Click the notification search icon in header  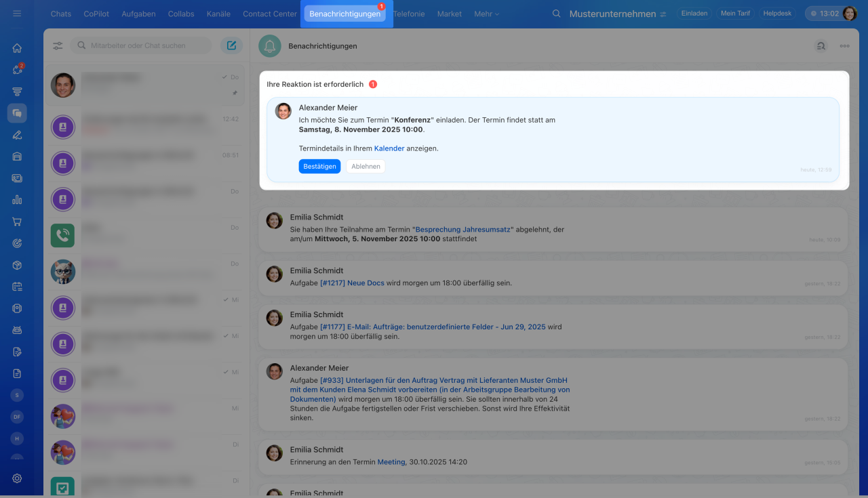821,46
